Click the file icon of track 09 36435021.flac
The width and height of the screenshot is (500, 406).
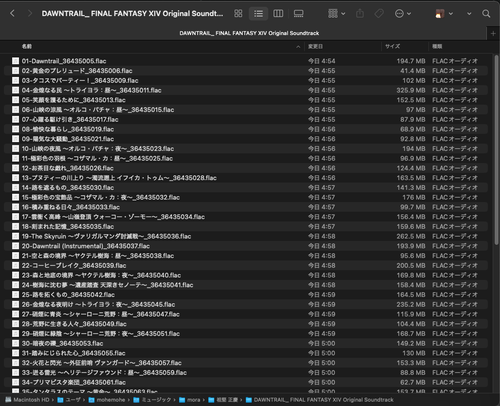(15, 139)
